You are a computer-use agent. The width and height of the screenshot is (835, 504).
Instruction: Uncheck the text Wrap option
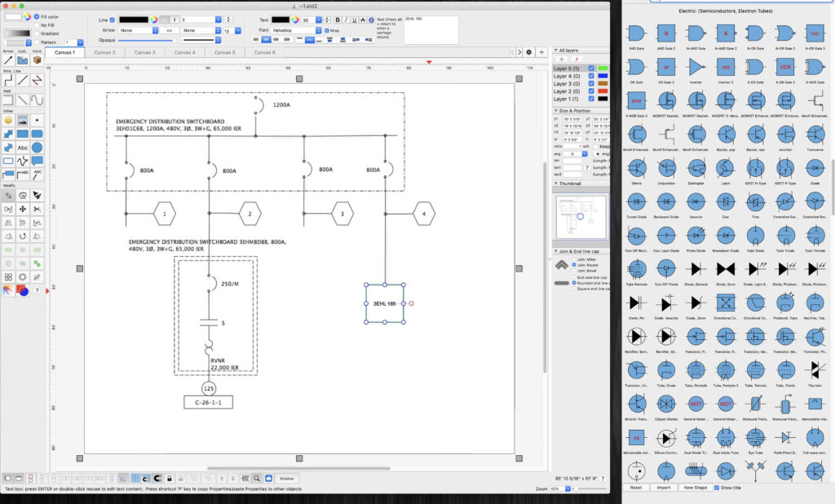[327, 30]
